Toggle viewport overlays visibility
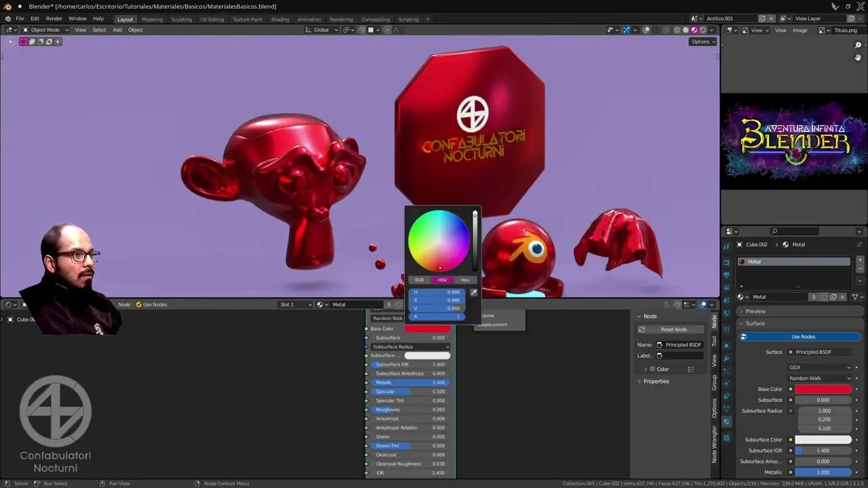Screen dimensions: 868x488 coord(647,30)
